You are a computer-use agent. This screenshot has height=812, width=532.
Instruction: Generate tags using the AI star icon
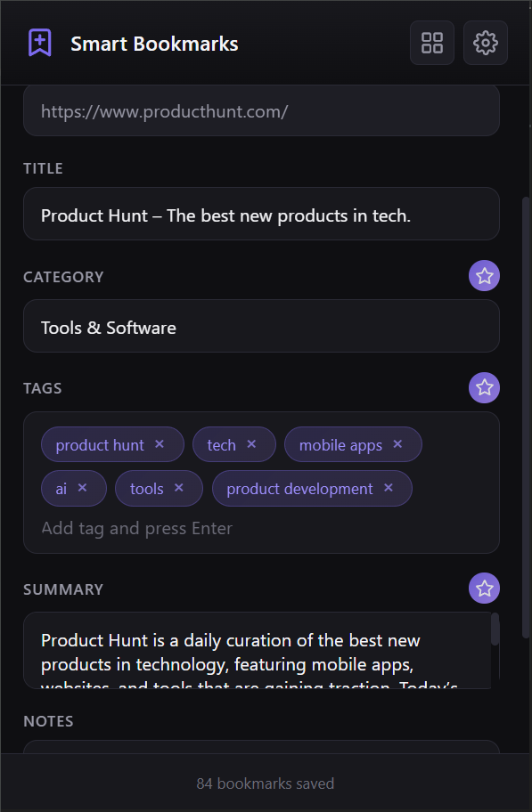(484, 387)
